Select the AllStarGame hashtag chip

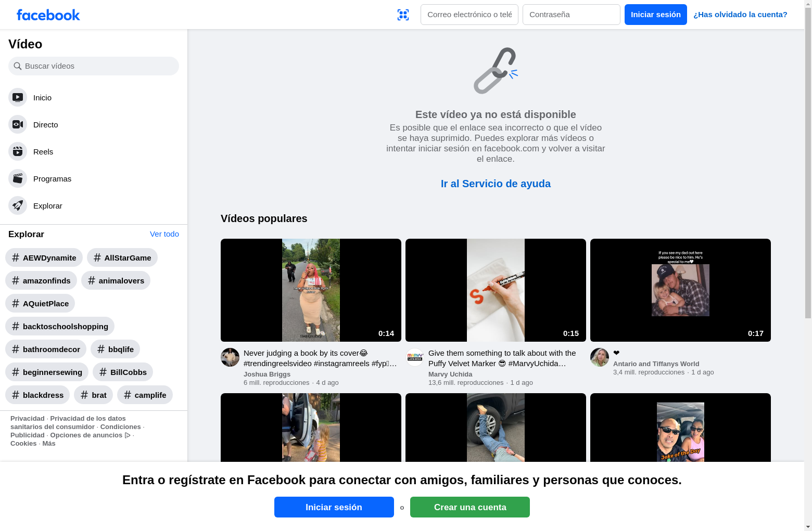tap(122, 257)
